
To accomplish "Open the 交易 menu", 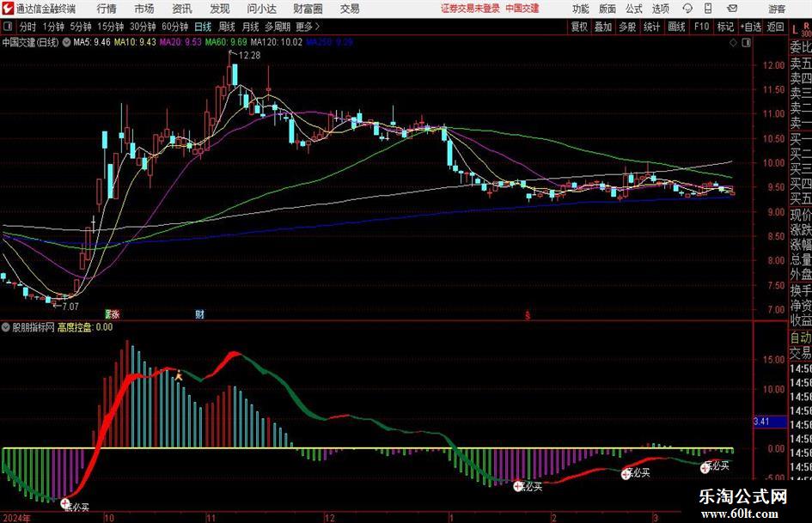I will coord(350,9).
